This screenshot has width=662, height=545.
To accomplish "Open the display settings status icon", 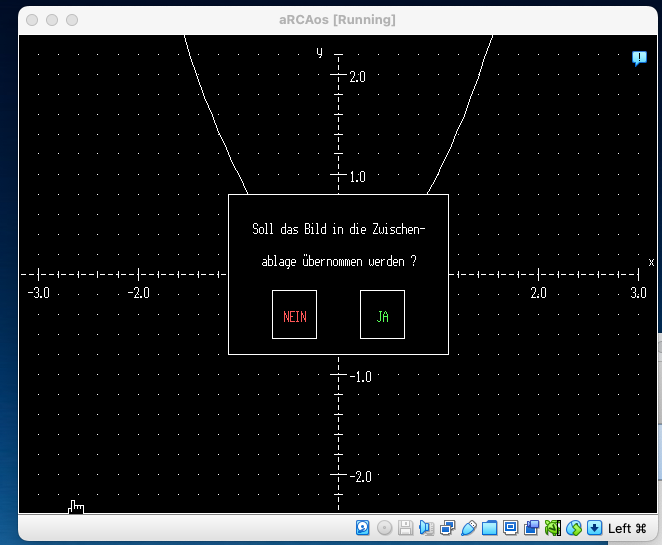I will 510,527.
